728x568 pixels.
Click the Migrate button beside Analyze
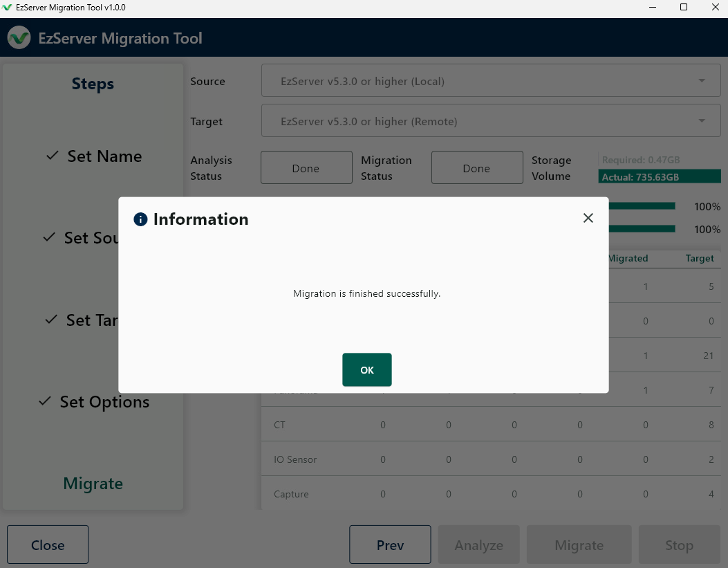[x=579, y=544]
